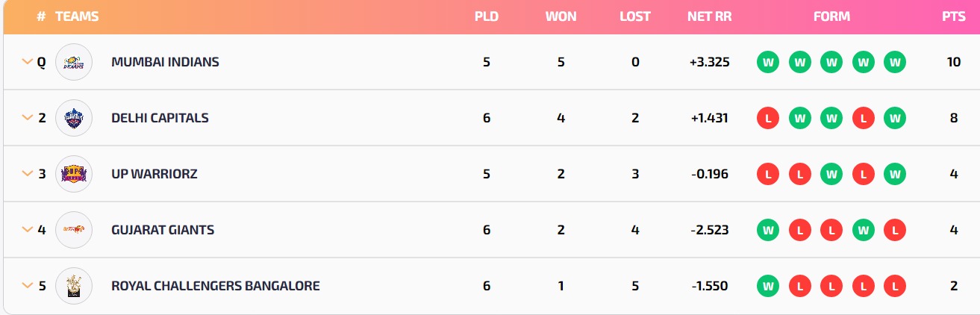Click the Gujarat Giants team logo
The width and height of the screenshot is (980, 315).
pos(74,230)
